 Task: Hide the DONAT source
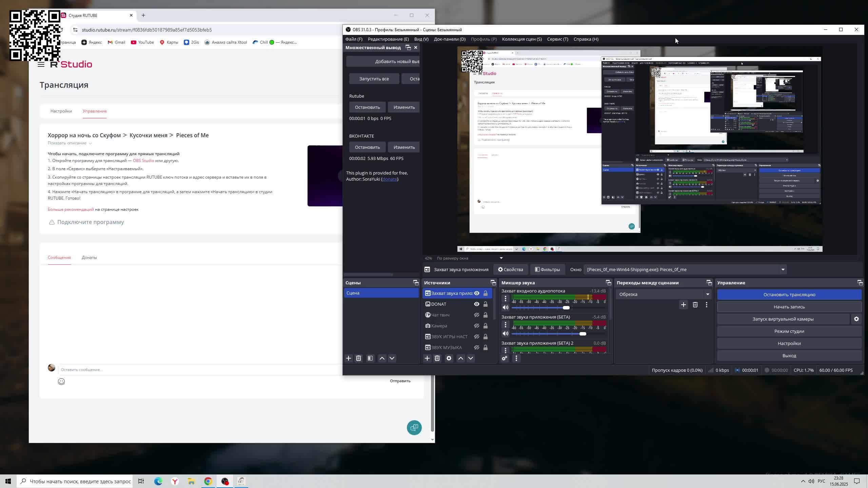[477, 304]
